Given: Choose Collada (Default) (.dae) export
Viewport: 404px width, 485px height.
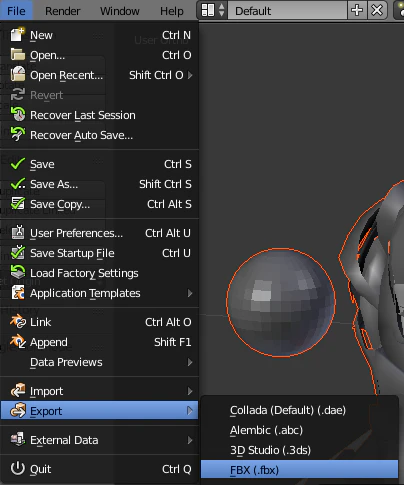Looking at the screenshot, I should (x=299, y=410).
